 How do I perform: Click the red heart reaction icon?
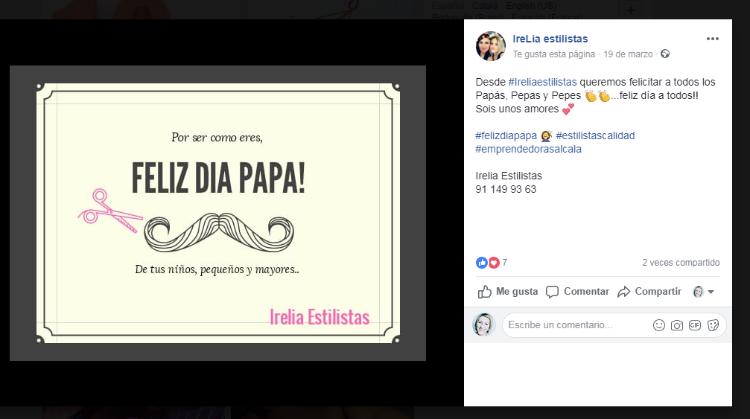pos(493,263)
